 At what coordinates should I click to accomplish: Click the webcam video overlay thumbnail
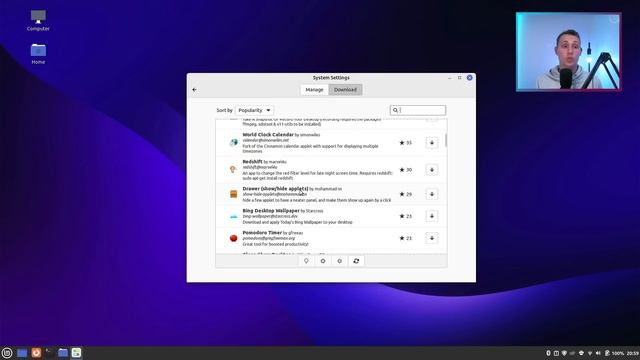pos(569,51)
